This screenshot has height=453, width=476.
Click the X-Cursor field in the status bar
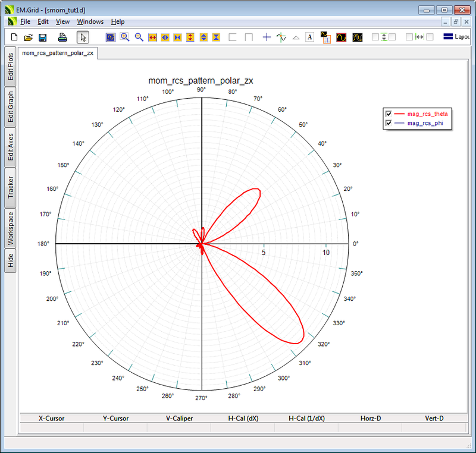51,418
